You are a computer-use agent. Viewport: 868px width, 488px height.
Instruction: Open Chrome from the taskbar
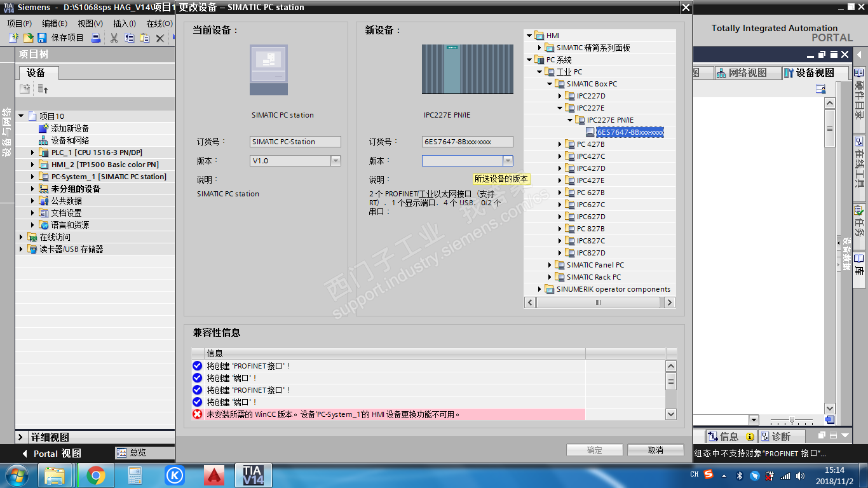point(96,475)
